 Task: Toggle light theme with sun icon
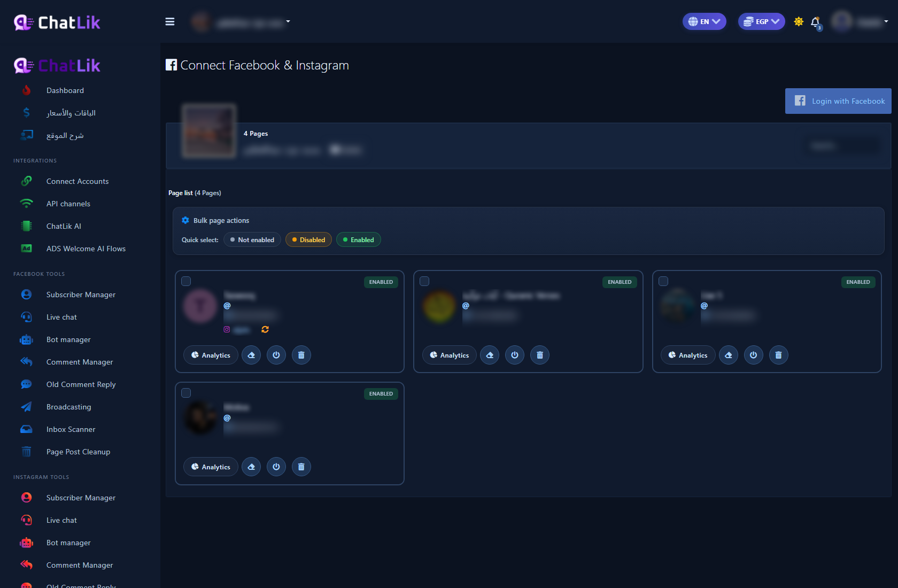(x=799, y=22)
